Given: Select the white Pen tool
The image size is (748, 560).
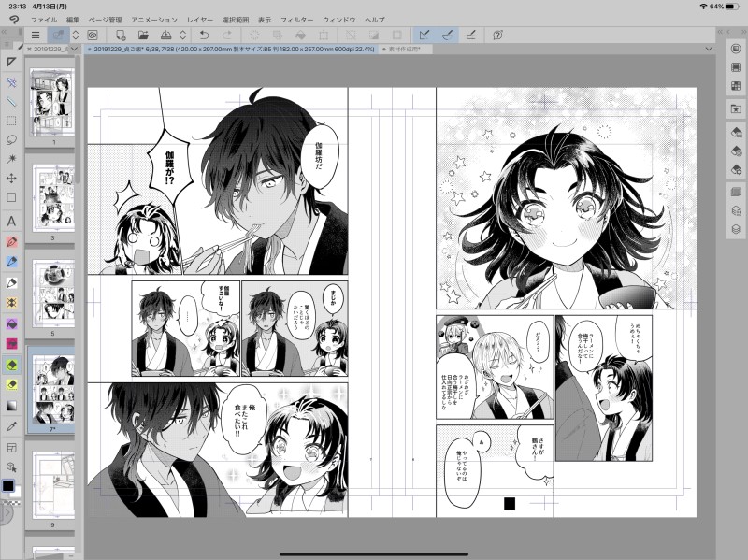Looking at the screenshot, I should pos(11,283).
